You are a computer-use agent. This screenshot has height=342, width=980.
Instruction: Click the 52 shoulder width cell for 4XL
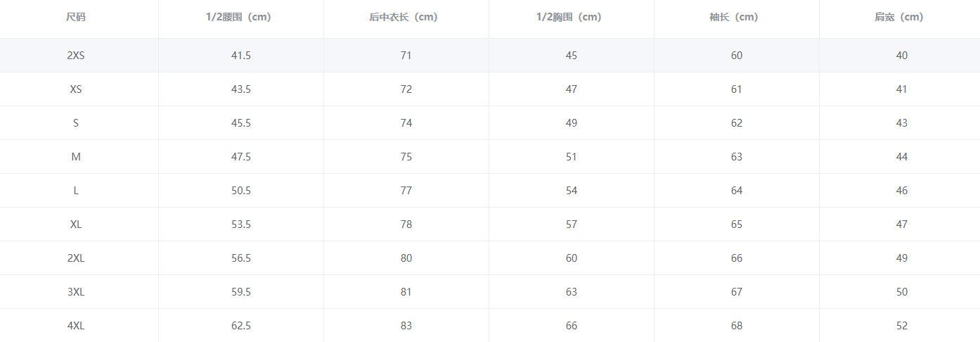(901, 326)
